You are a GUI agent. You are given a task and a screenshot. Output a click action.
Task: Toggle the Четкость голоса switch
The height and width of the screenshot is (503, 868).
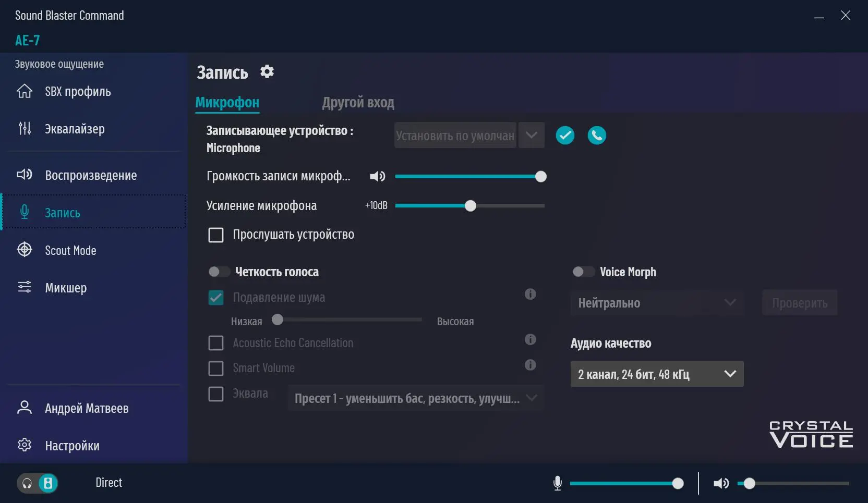tap(219, 272)
